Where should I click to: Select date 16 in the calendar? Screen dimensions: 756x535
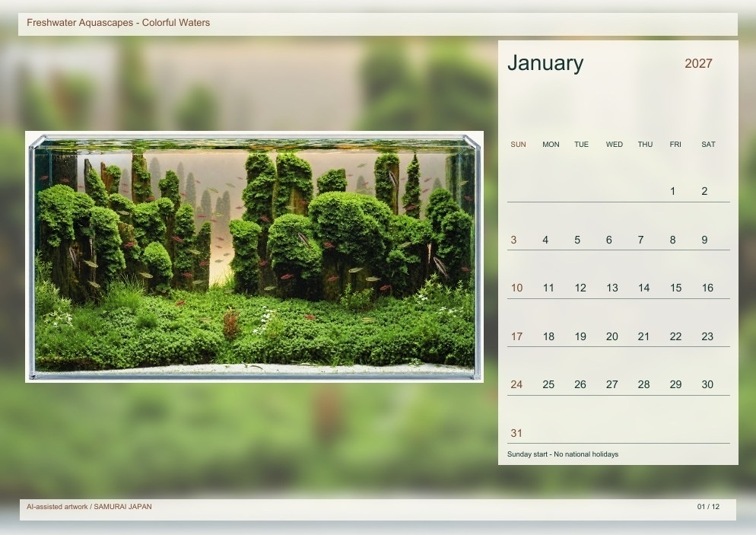click(707, 288)
